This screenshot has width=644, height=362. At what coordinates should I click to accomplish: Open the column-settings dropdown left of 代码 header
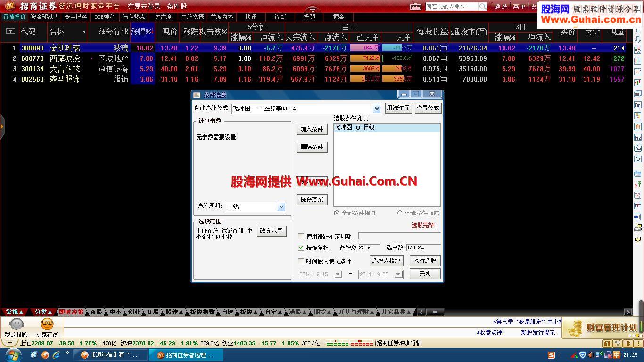10,32
